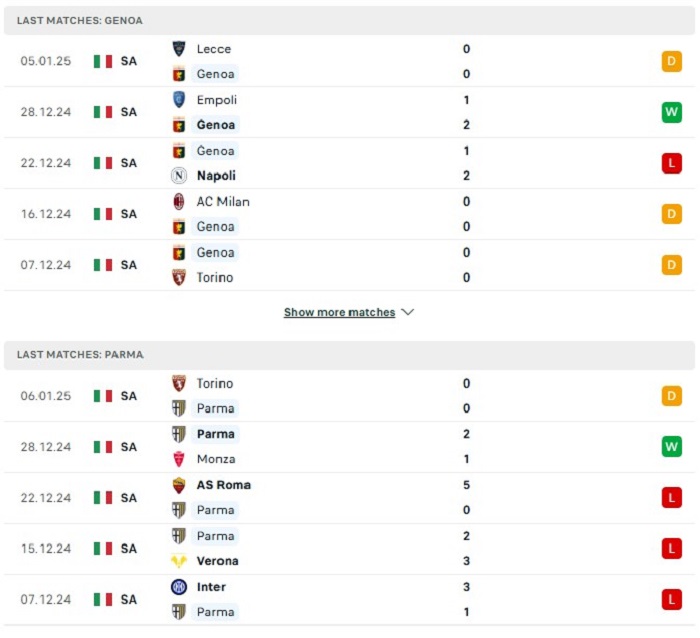
Task: Select the AC Milan team name
Action: click(x=223, y=202)
